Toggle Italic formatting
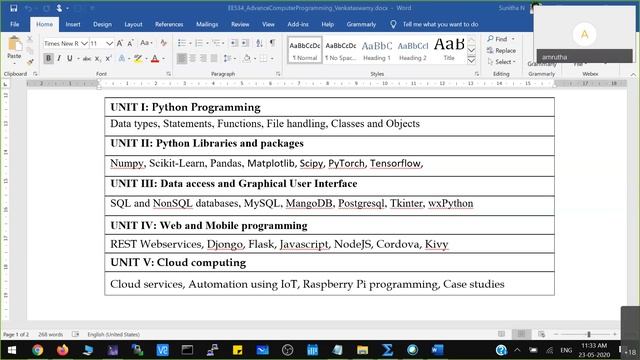The image size is (640, 360). [x=59, y=58]
